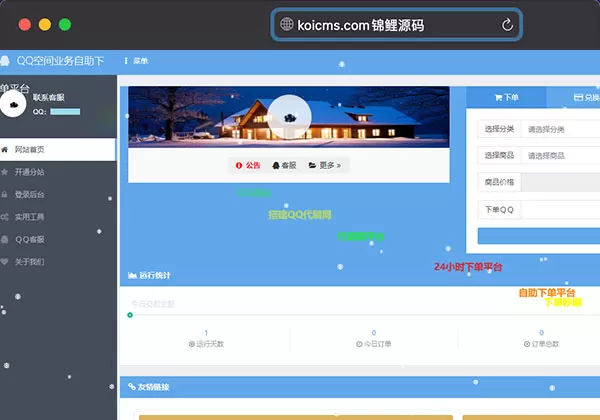Image resolution: width=600 pixels, height=420 pixels.
Task: Click the 联系客服 text in sidebar
Action: point(49,98)
